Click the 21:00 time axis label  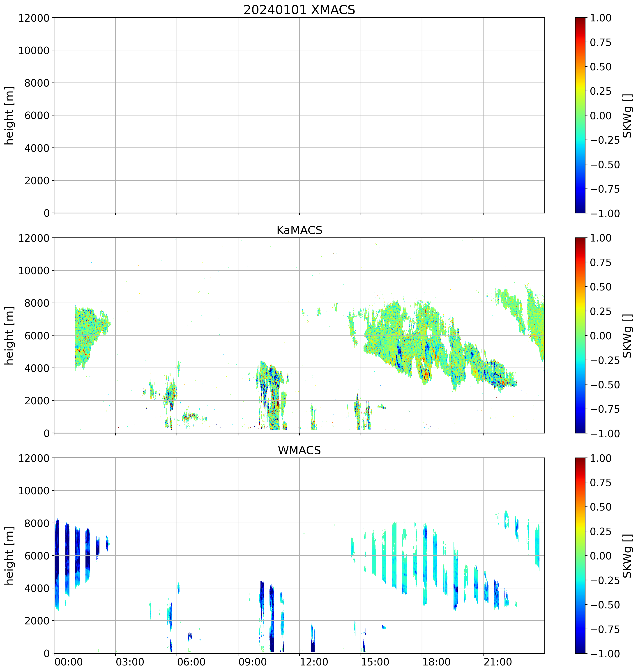pyautogui.click(x=498, y=662)
